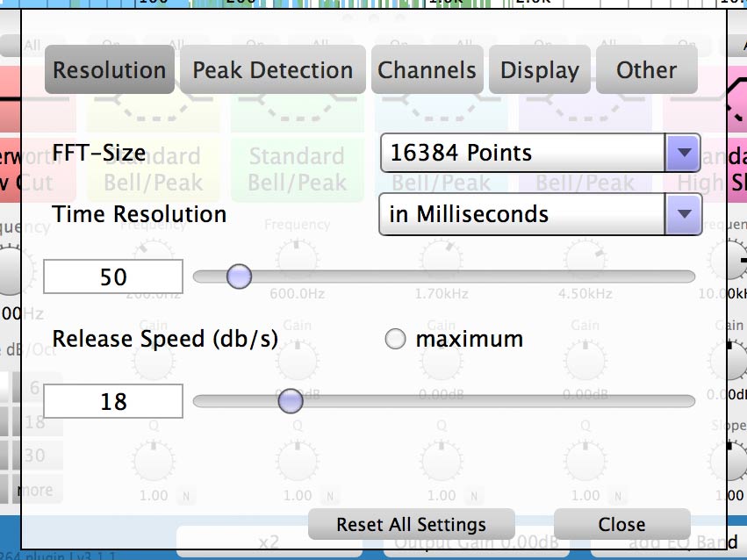Click the Output Gain 0.00dB control

click(x=475, y=543)
